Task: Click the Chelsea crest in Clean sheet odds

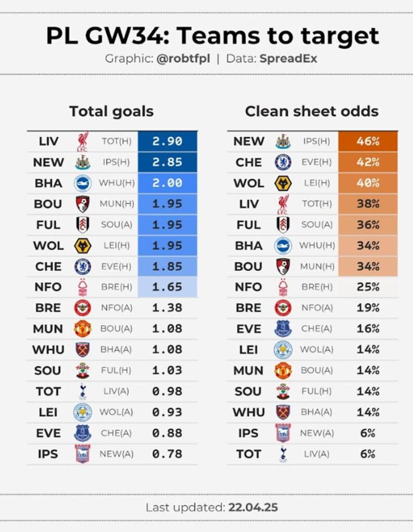Action: 283,162
